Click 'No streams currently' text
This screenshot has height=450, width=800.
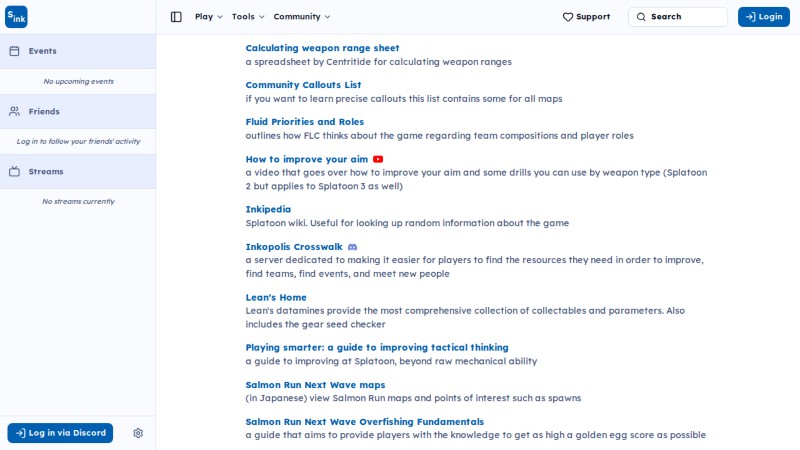79,202
